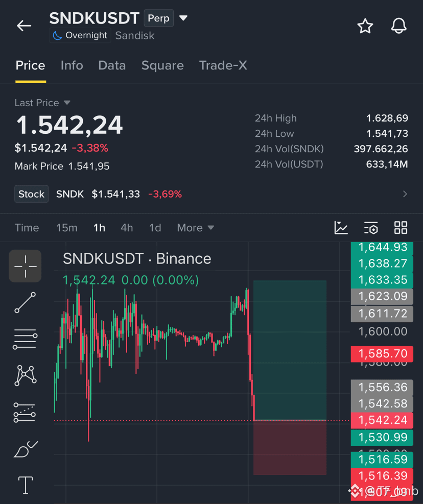Screen dimensions: 423x504
Task: Click the current price label 1,542.24 on axis
Action: pos(382,420)
